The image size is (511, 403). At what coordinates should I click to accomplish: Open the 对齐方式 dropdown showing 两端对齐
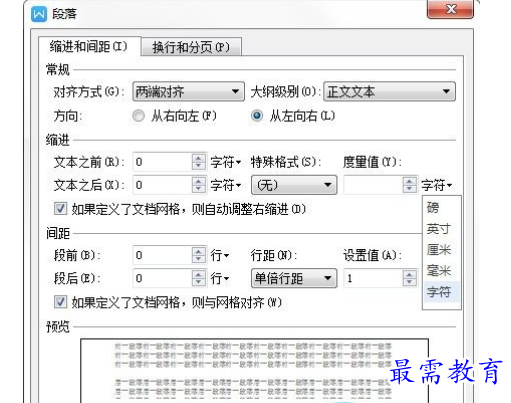coord(188,91)
